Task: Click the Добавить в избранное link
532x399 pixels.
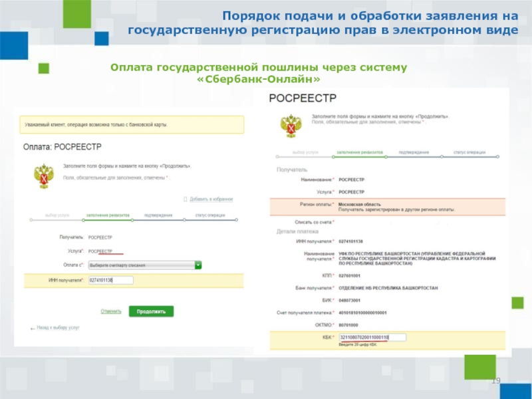Action: (211, 199)
